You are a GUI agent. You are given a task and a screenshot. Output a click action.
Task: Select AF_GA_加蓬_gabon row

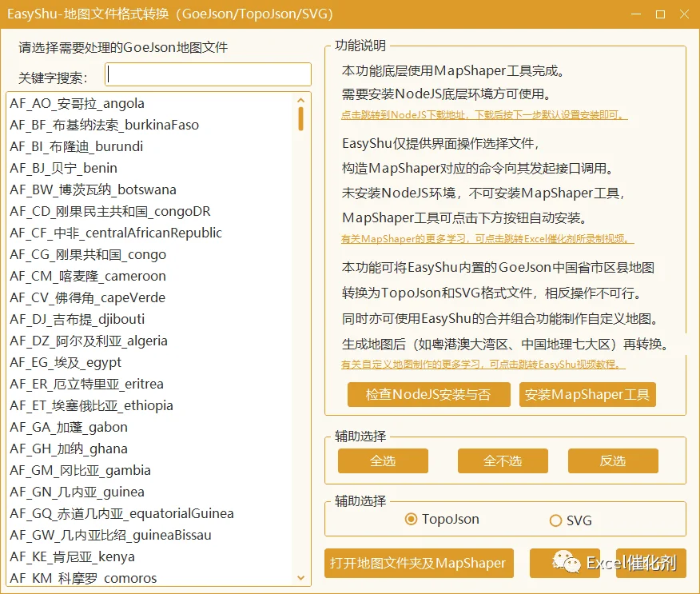click(151, 427)
